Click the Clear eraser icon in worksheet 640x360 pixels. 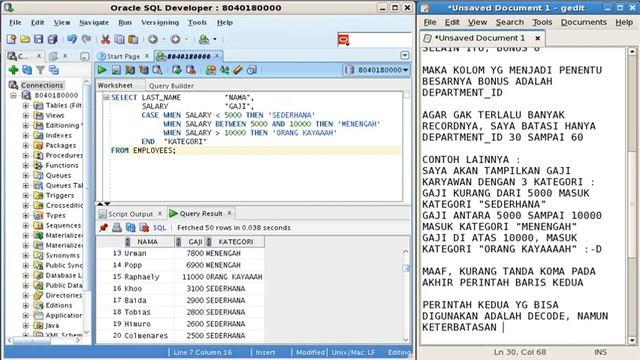238,70
